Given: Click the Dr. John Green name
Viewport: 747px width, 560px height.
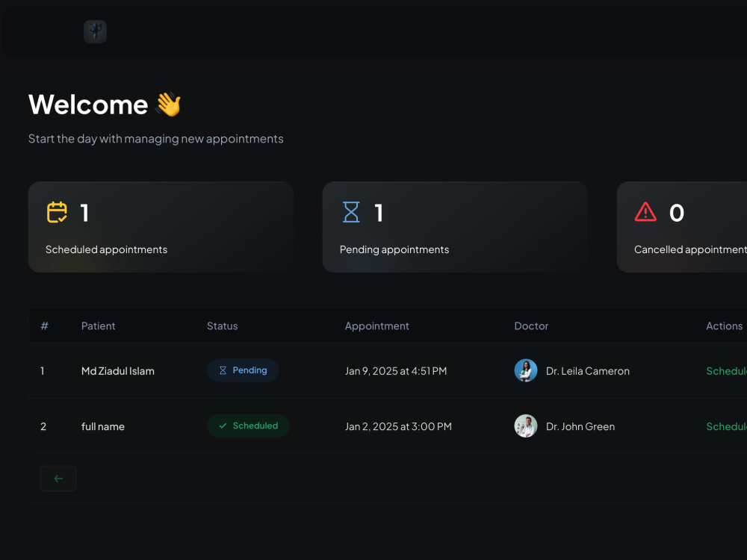Looking at the screenshot, I should (x=580, y=426).
